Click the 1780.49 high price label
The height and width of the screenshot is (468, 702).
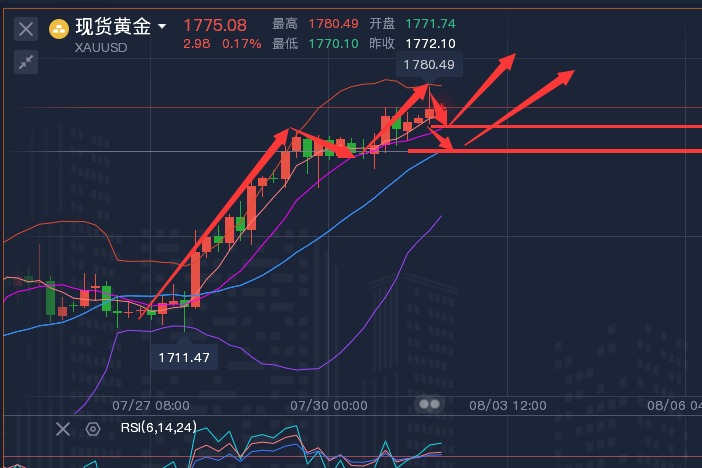pyautogui.click(x=428, y=65)
